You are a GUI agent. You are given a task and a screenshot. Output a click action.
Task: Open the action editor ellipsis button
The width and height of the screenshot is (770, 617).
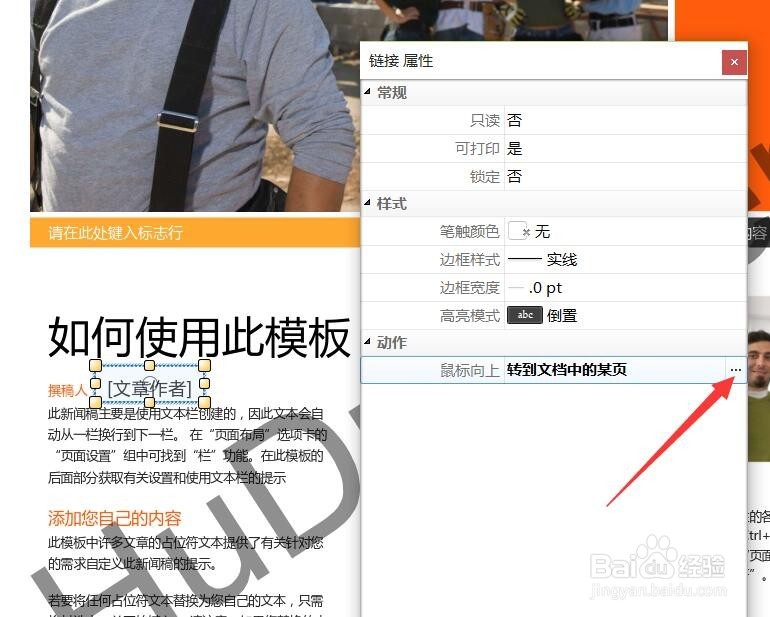coord(735,370)
